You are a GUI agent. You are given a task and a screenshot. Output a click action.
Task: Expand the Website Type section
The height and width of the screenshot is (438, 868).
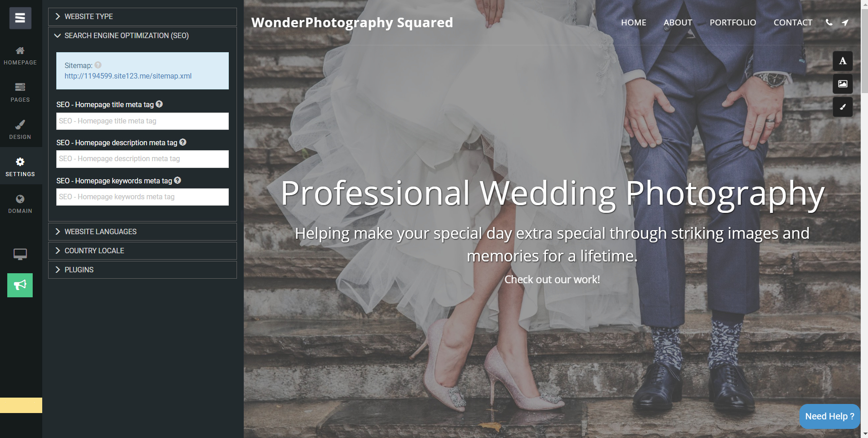tap(143, 16)
